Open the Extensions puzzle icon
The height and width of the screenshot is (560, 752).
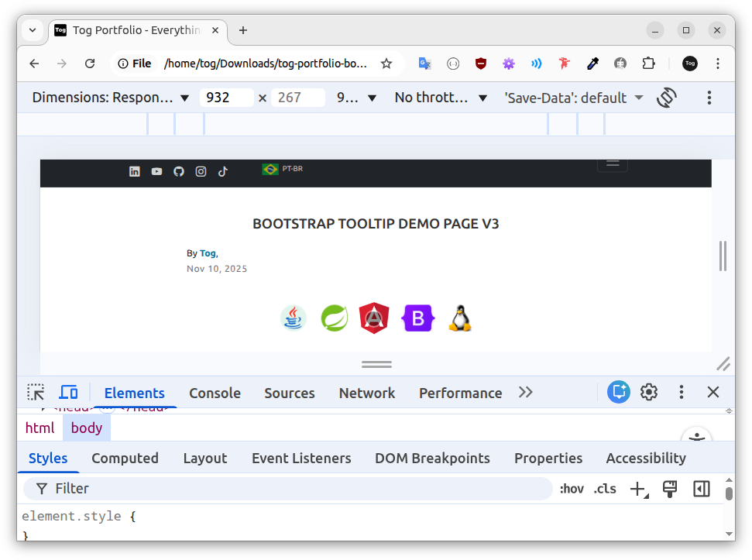648,64
